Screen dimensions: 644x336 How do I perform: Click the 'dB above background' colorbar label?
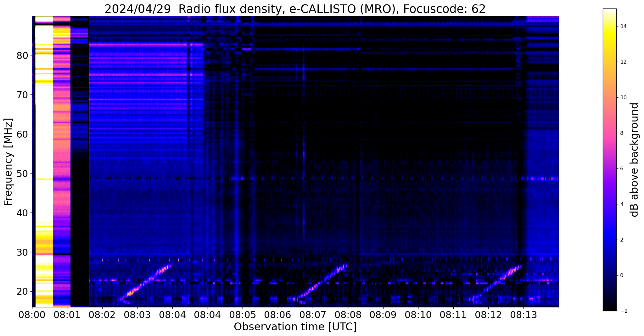635,160
